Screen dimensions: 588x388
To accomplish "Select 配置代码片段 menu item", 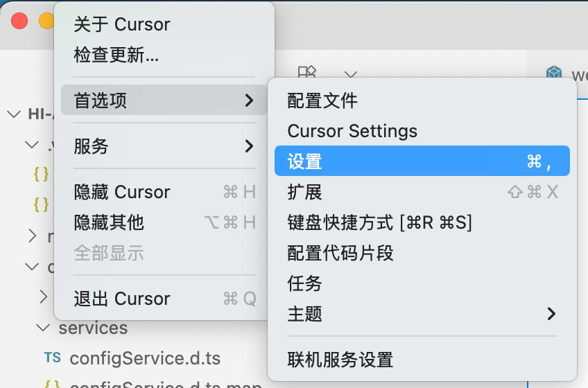I will pos(340,253).
